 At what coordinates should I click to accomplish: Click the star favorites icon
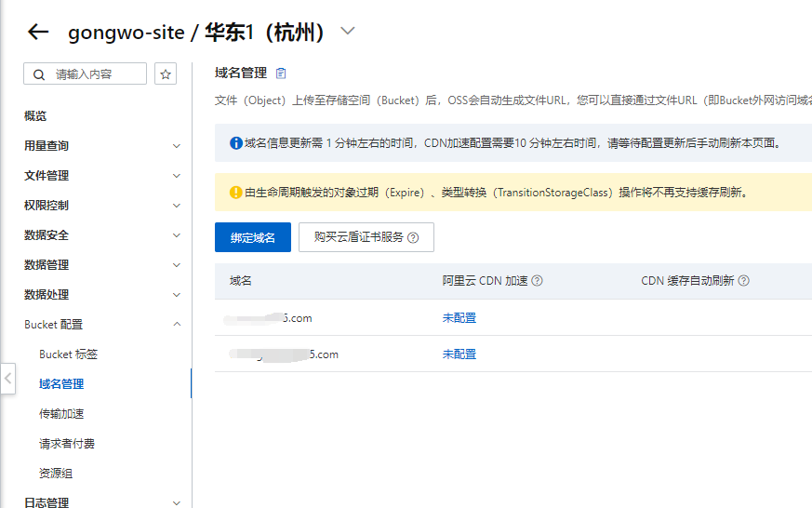coord(166,74)
